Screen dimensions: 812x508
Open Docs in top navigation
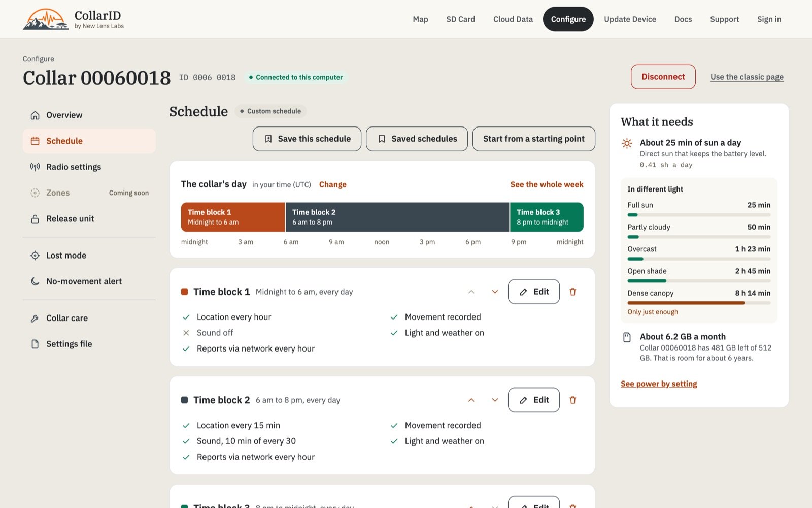coord(683,19)
